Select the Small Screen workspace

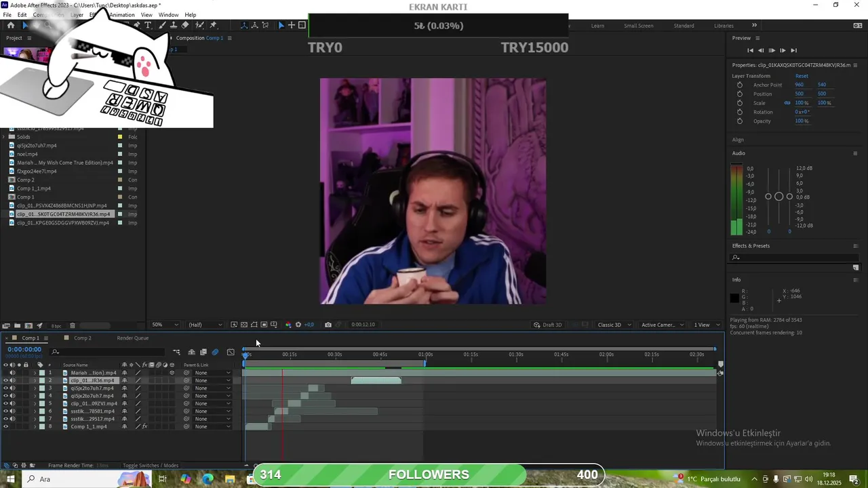(x=639, y=26)
